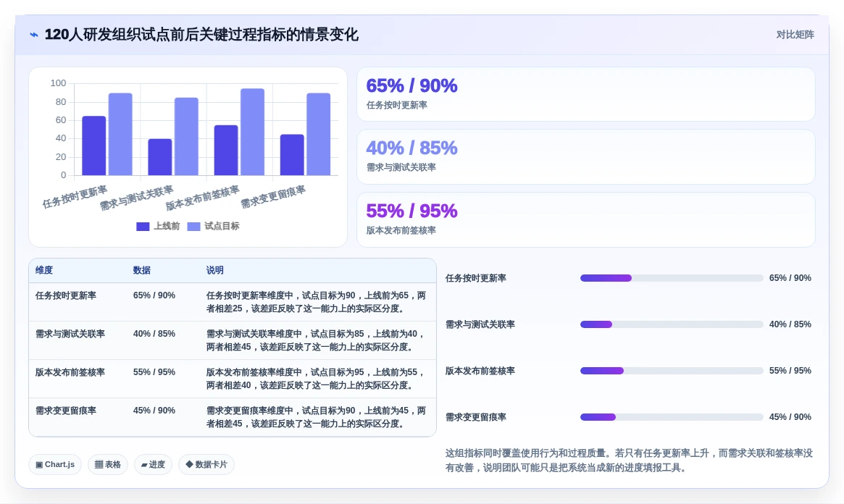This screenshot has width=844, height=504.
Task: Click the 需求与测试关联率 table row name
Action: click(70, 334)
